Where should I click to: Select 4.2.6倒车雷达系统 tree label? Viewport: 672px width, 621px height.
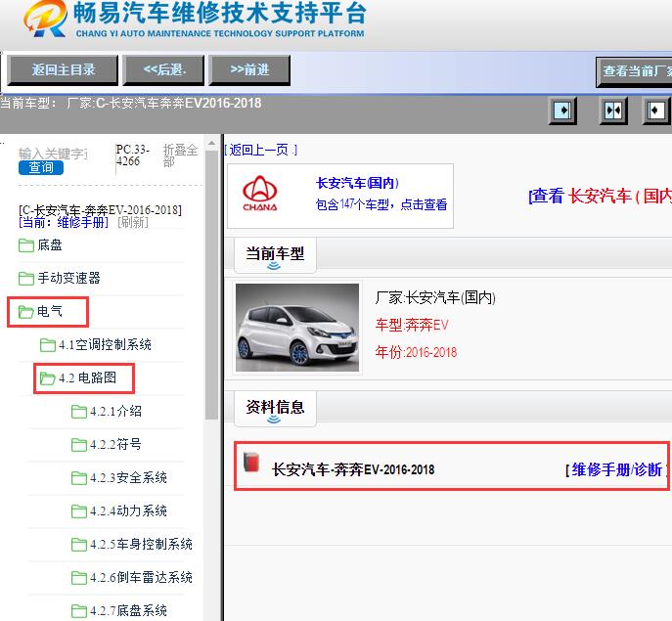(141, 577)
